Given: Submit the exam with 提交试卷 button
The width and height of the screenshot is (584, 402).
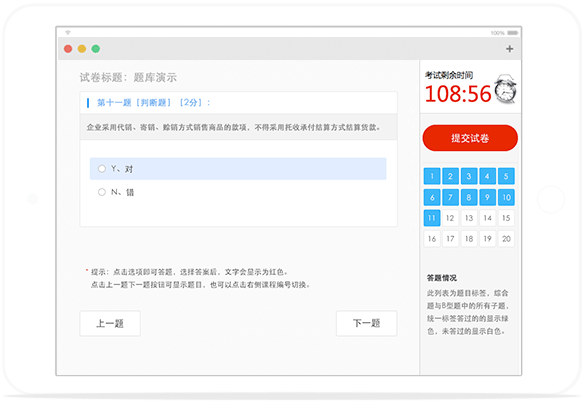Looking at the screenshot, I should 470,138.
